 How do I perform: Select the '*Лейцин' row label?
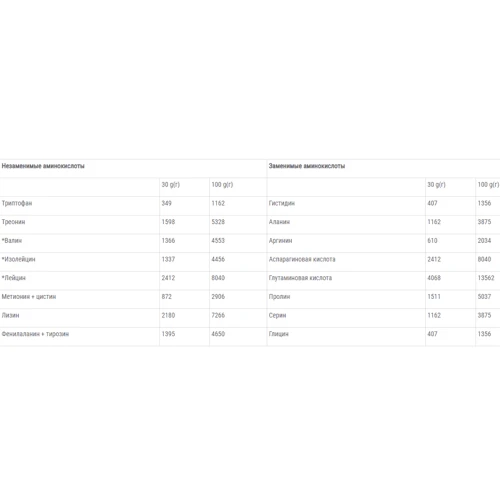click(x=14, y=278)
